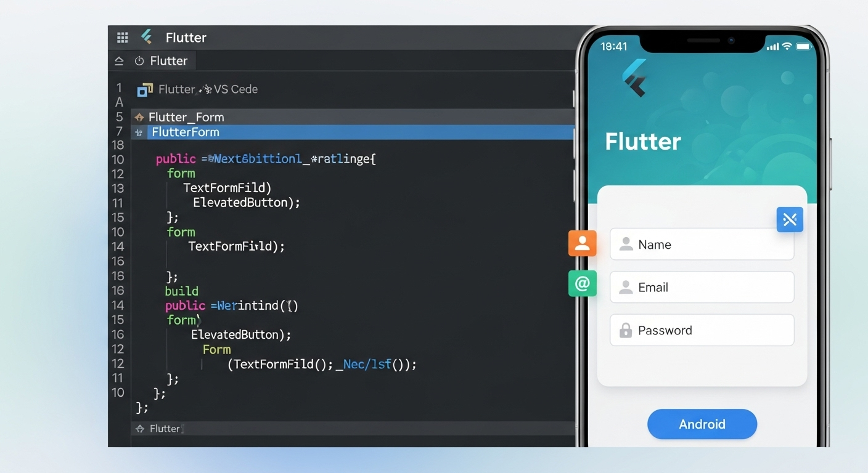Open the app grid launcher icon
868x473 pixels.
[122, 37]
